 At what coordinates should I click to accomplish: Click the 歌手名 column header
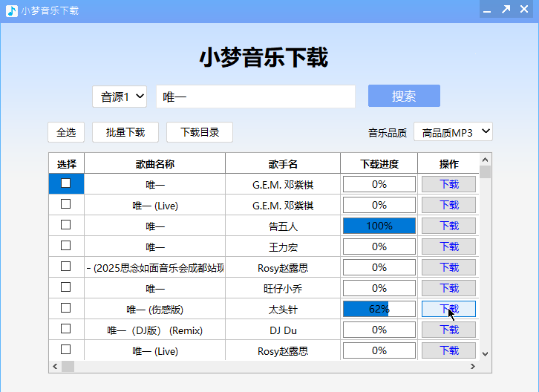tap(283, 164)
